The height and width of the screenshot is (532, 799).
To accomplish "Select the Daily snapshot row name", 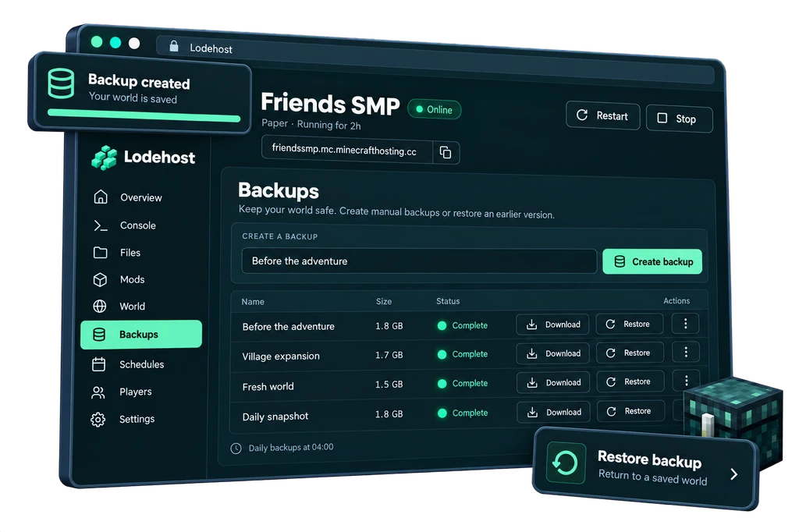I will pos(275,417).
